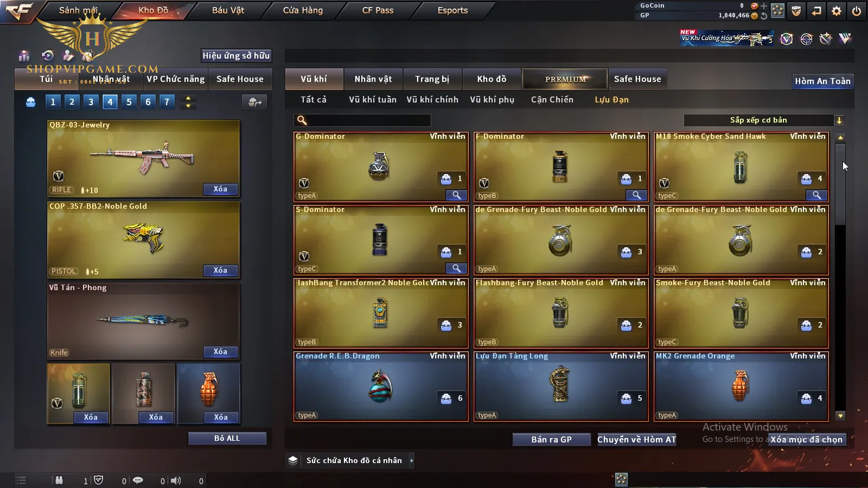Expand Sức chứa Kho đồ cá nhân
This screenshot has width=868, height=488.
click(x=412, y=460)
